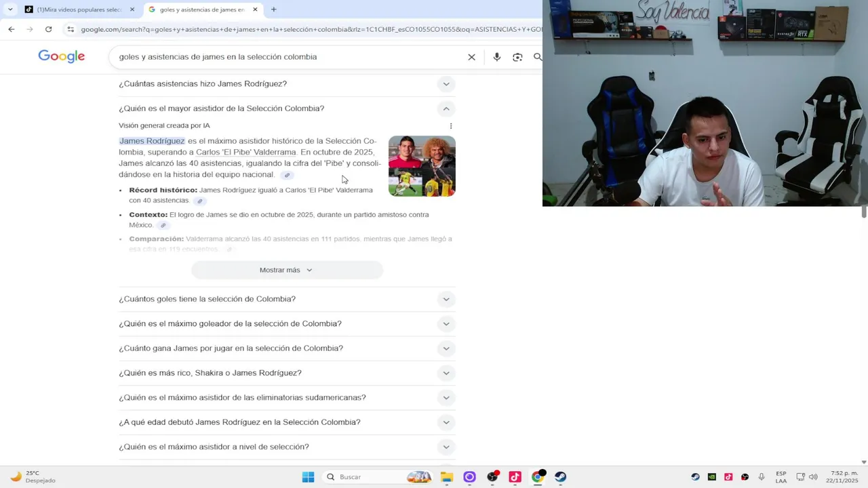868x488 pixels.
Task: Switch to the TikTok 'Mira videos populares' tab
Action: (x=79, y=9)
